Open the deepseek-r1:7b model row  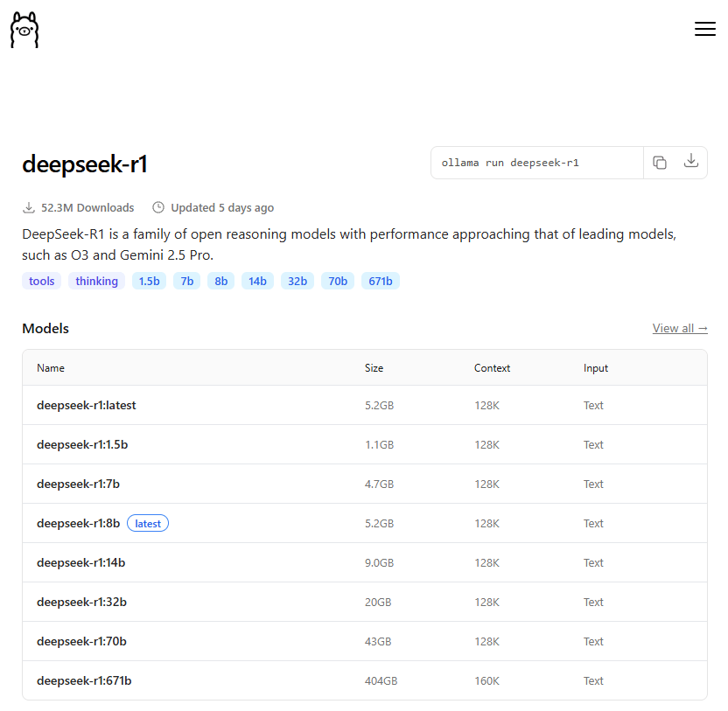click(365, 484)
